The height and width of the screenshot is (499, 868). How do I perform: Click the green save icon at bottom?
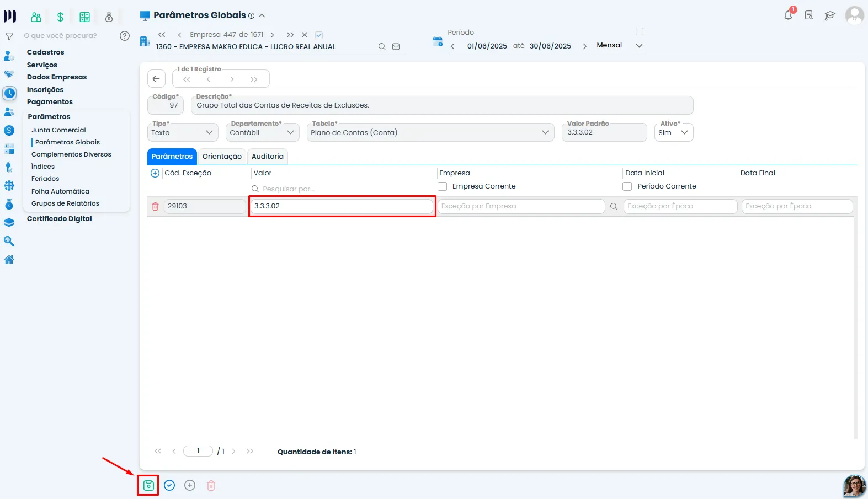148,485
